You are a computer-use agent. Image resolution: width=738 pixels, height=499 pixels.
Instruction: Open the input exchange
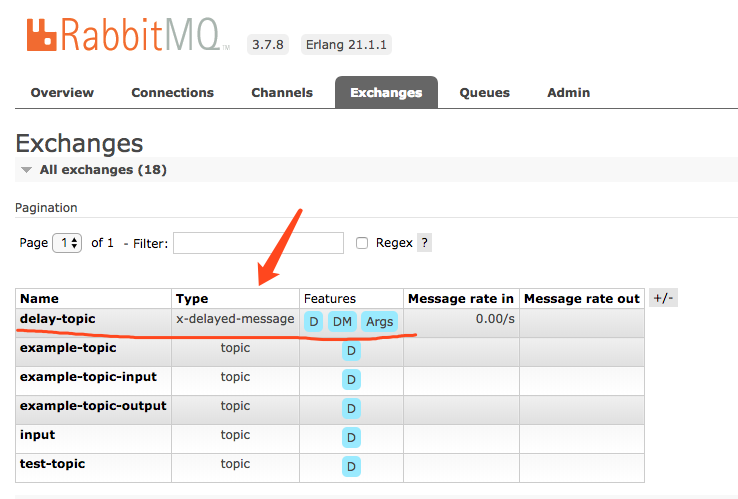point(38,435)
